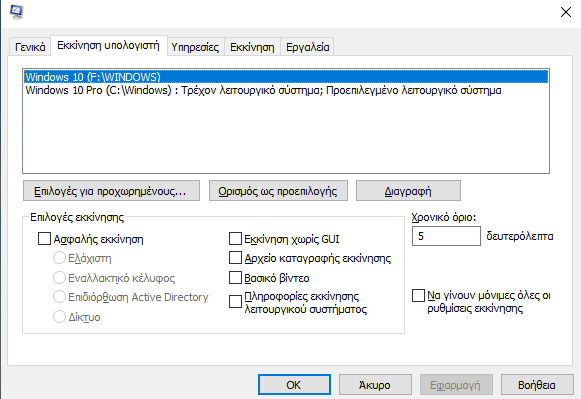This screenshot has width=581, height=399.
Task: Confirm with the OK button
Action: (294, 385)
